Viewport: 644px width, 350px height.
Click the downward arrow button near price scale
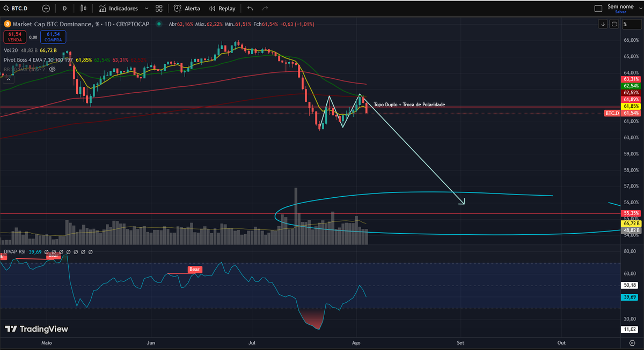pos(603,24)
